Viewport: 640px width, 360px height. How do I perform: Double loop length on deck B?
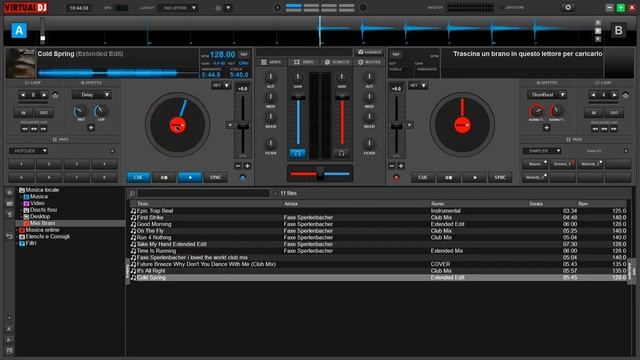(614, 95)
